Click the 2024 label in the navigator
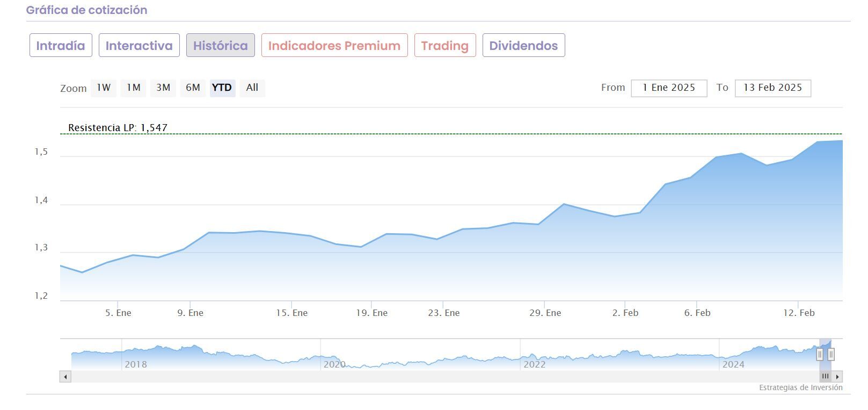 (x=733, y=364)
